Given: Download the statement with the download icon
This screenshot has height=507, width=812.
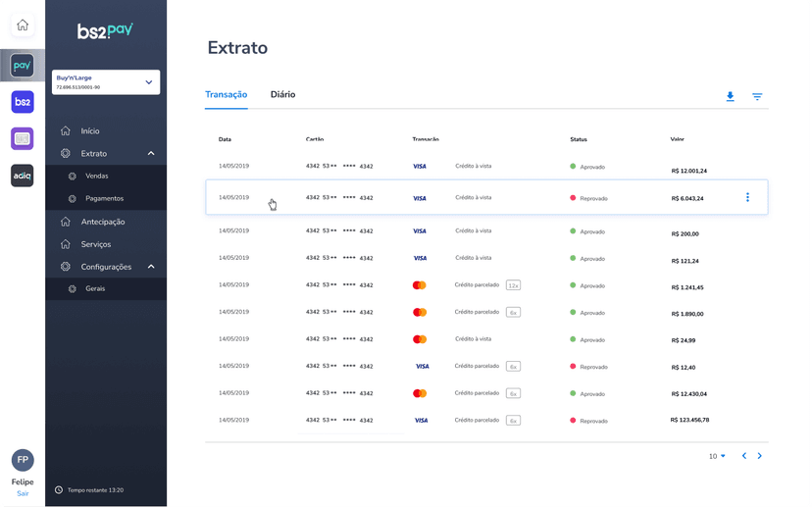Looking at the screenshot, I should [x=730, y=96].
